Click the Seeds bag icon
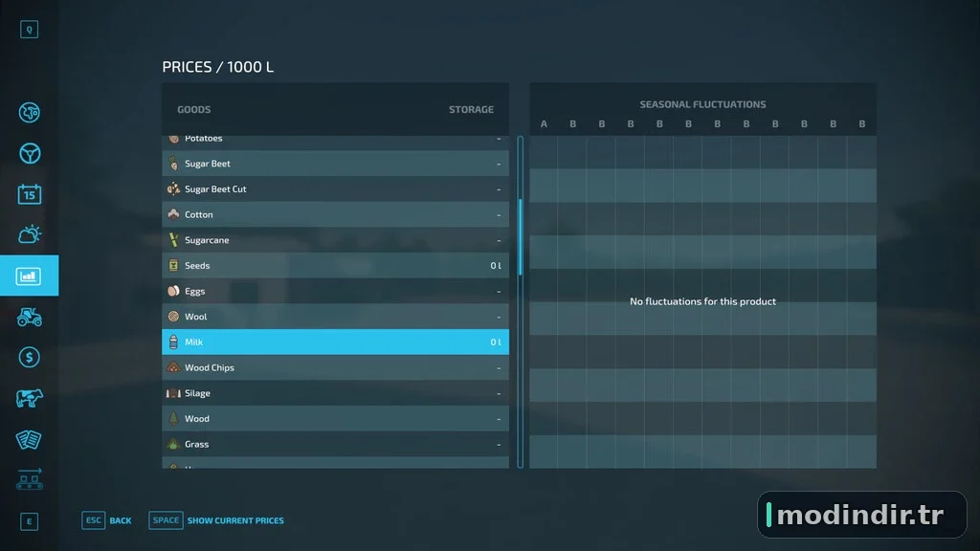 click(x=174, y=266)
